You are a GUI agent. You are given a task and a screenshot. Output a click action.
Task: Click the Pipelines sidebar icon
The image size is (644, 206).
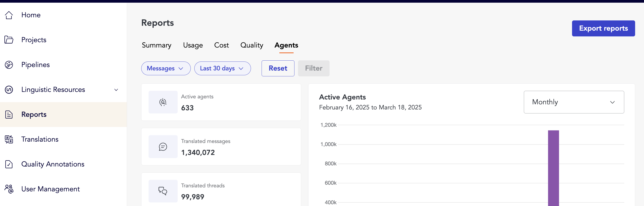point(9,65)
